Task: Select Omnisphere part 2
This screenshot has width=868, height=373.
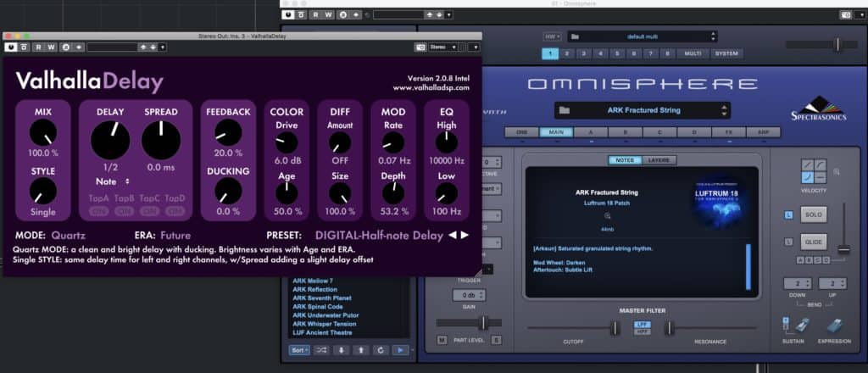Action: click(567, 53)
